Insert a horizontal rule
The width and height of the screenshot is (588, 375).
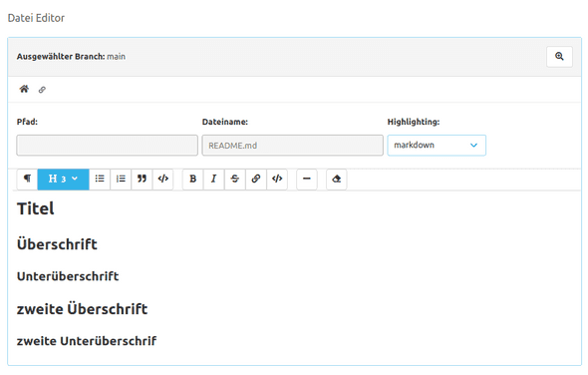point(307,180)
